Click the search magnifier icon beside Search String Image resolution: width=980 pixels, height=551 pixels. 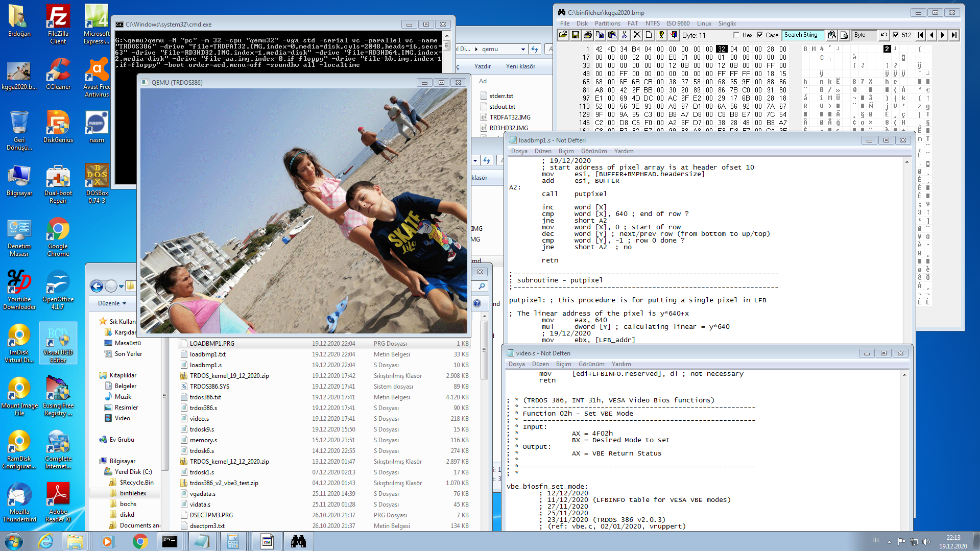pyautogui.click(x=832, y=35)
